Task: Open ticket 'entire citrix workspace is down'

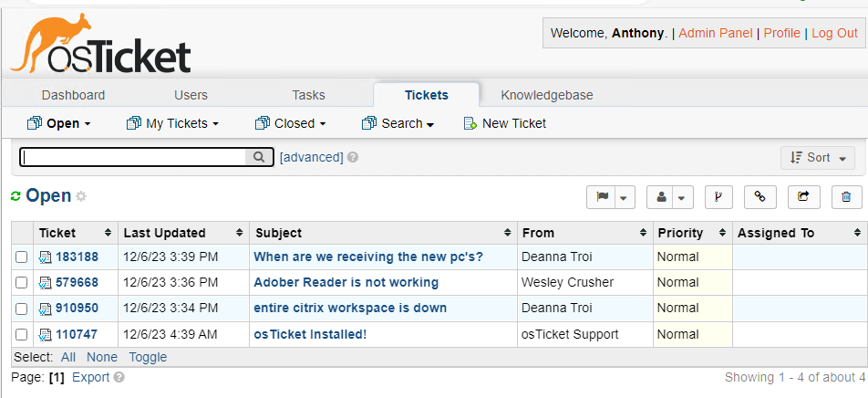Action: (x=350, y=308)
